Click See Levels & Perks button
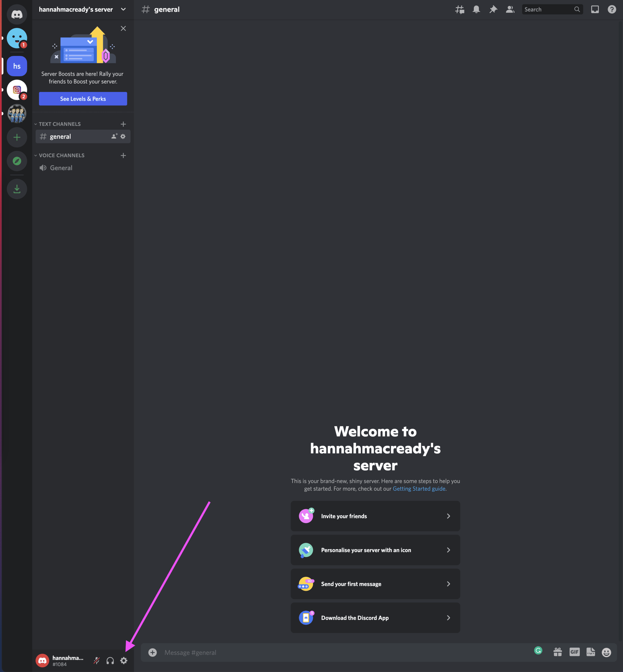Viewport: 623px width, 672px height. click(x=82, y=98)
